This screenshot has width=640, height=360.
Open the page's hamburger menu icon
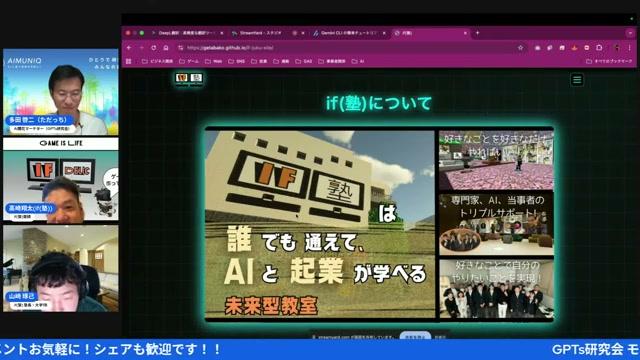click(x=577, y=80)
